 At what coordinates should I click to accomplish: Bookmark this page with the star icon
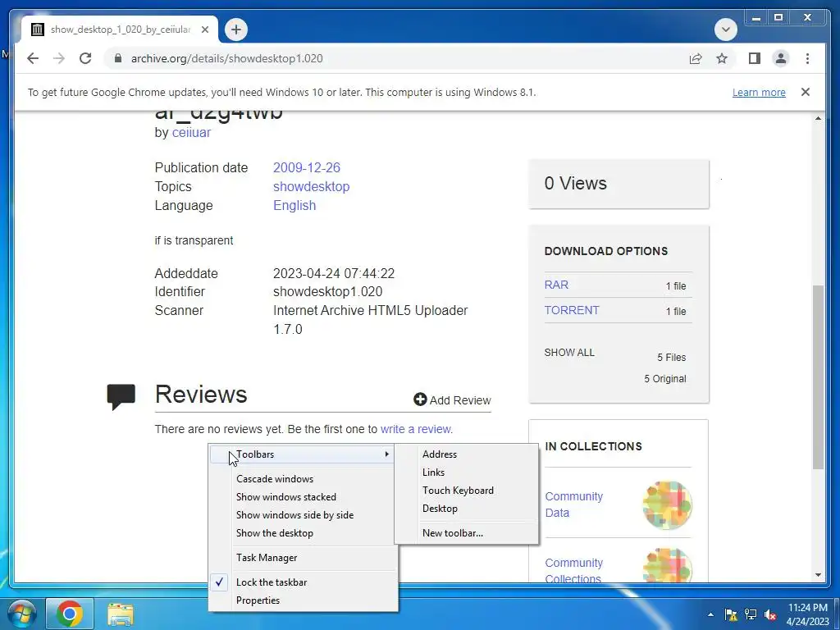(x=722, y=58)
